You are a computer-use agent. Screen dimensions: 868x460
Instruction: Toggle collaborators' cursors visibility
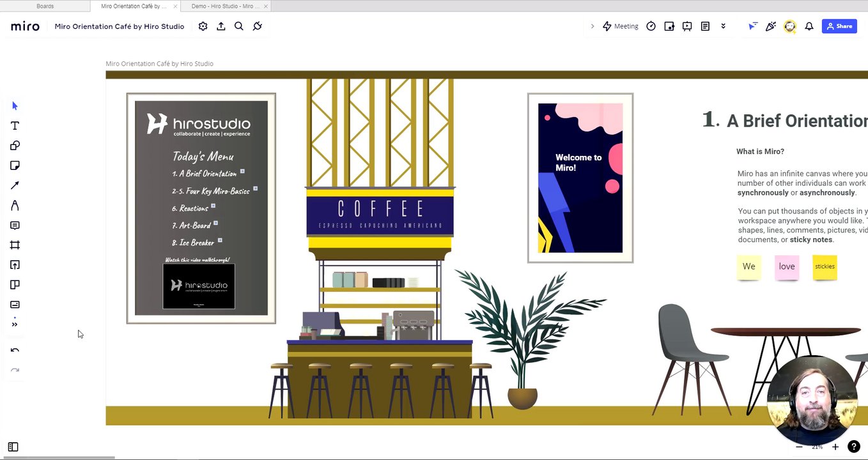tap(753, 26)
